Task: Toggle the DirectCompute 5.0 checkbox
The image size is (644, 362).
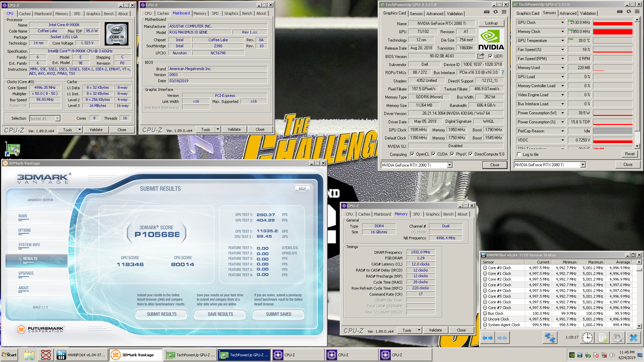Action: [x=471, y=154]
